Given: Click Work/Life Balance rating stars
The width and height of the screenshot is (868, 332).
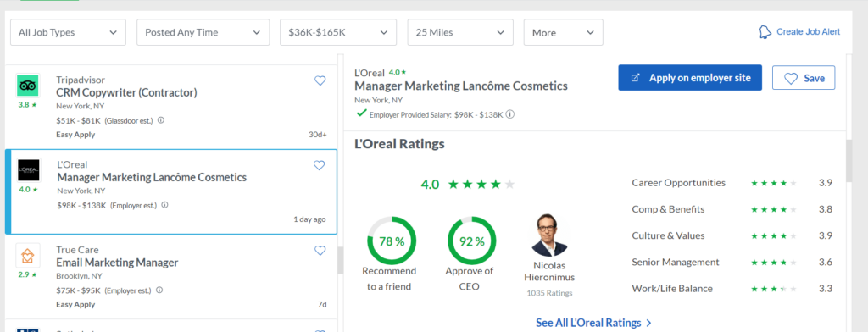Looking at the screenshot, I should tap(773, 289).
